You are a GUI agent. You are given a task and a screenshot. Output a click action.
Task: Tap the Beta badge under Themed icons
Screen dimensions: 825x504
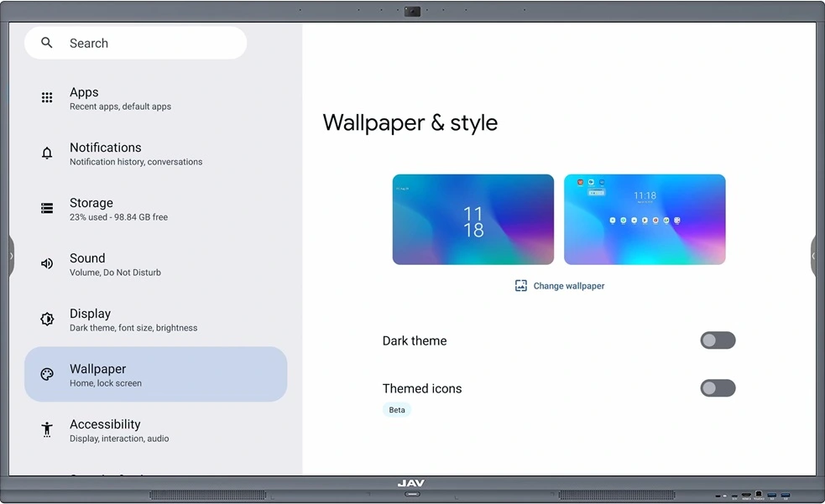[x=396, y=409]
